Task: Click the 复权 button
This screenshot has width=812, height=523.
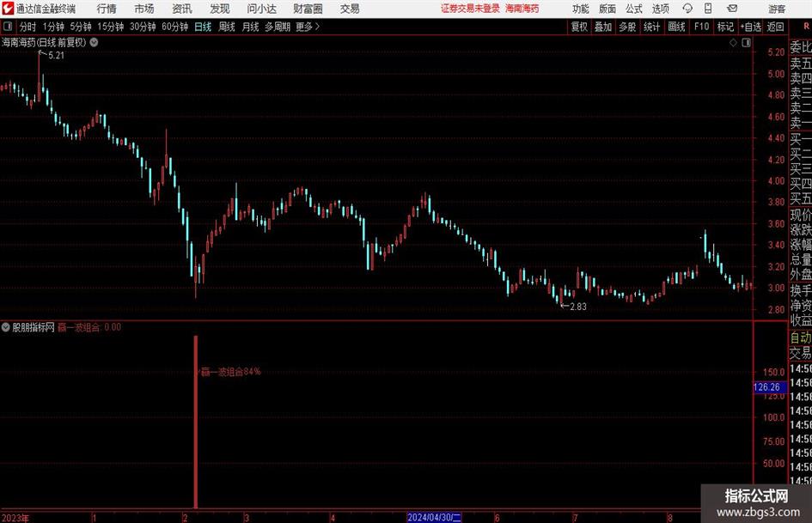Action: pos(579,27)
